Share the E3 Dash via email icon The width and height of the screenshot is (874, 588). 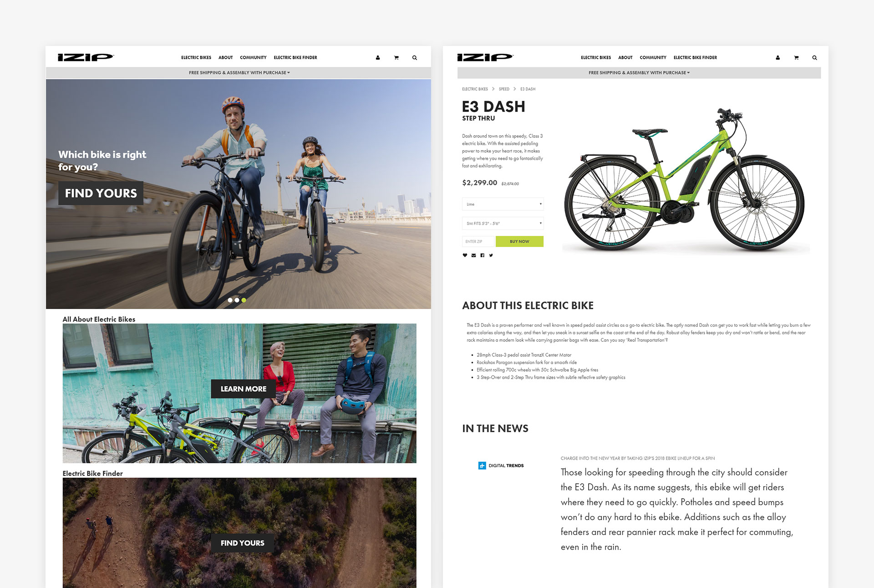[473, 255]
